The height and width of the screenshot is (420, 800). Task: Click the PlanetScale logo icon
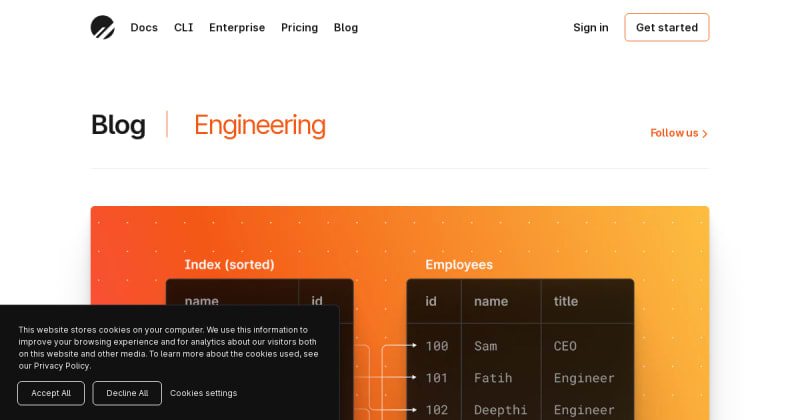pyautogui.click(x=102, y=27)
